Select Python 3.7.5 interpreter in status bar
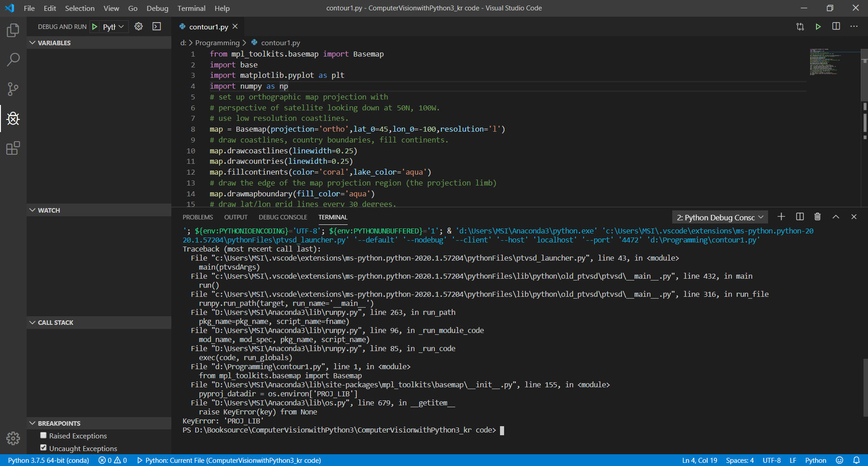 48,460
